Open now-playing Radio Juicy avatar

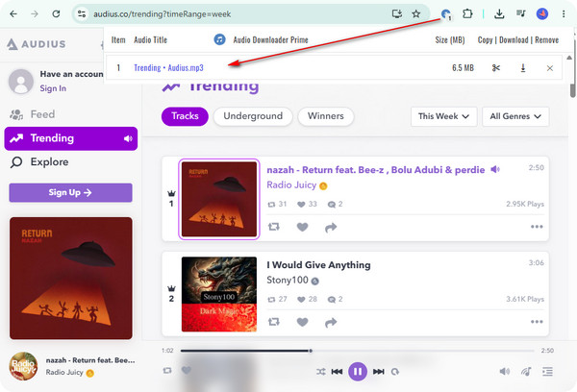23,366
